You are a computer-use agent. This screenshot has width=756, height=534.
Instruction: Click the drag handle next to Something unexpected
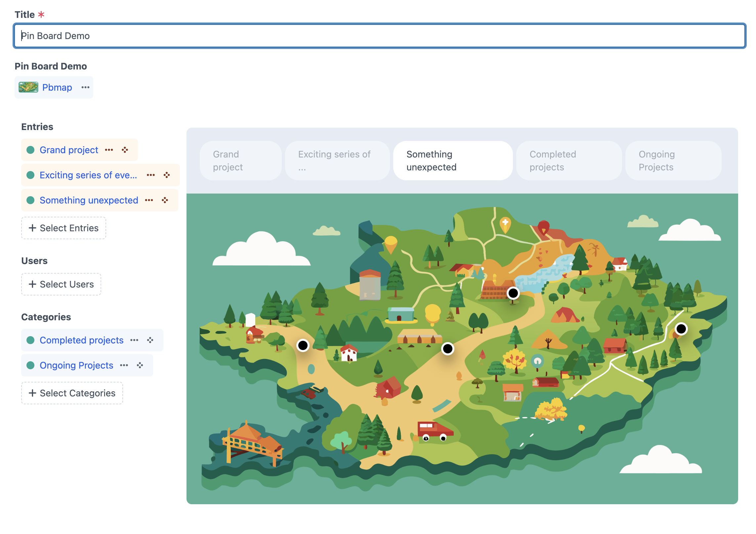165,200
